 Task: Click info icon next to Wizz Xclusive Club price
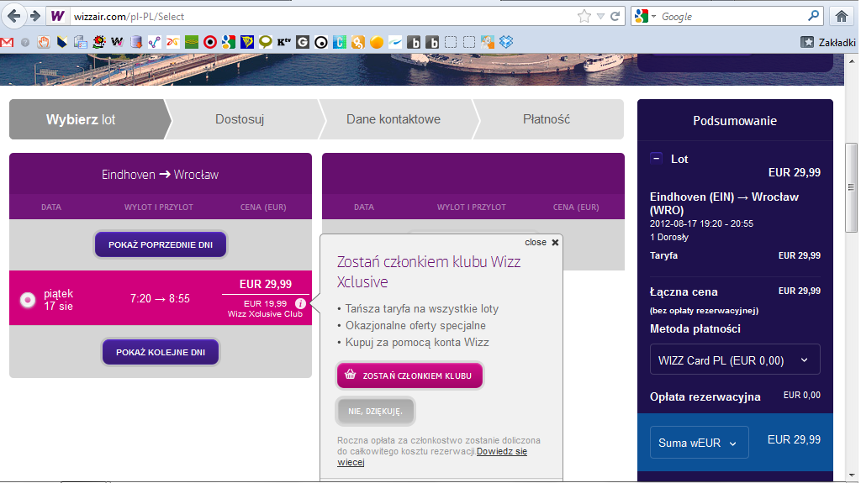pos(300,304)
